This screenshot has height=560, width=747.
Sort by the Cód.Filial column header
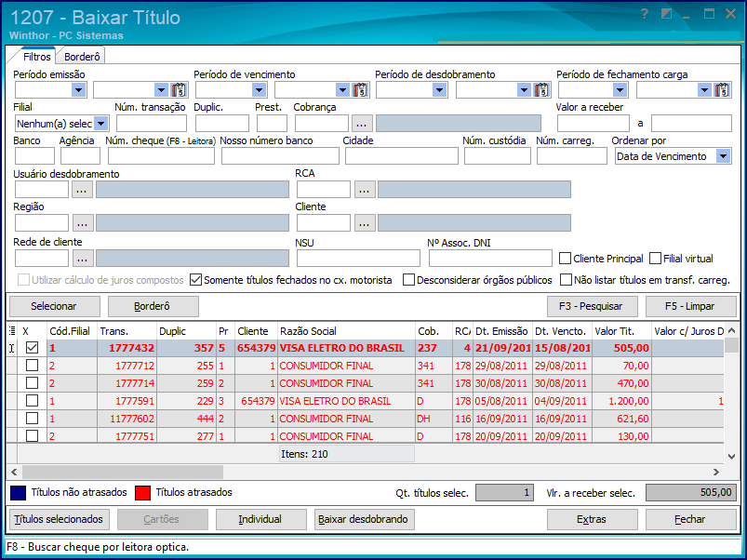tap(72, 331)
